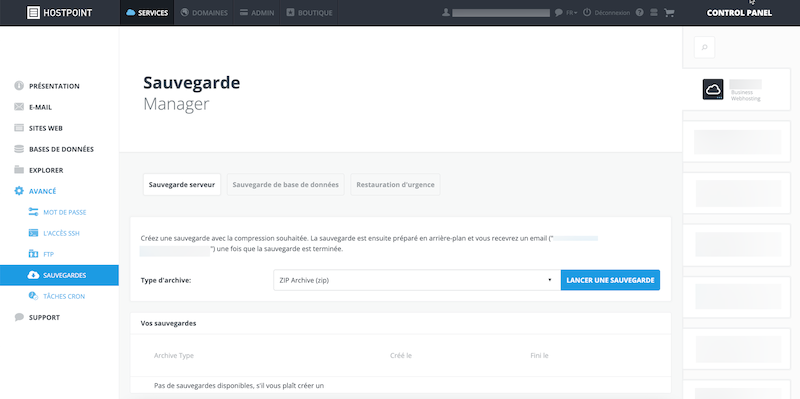Click the Présentation info icon
This screenshot has height=399, width=800.
point(19,86)
